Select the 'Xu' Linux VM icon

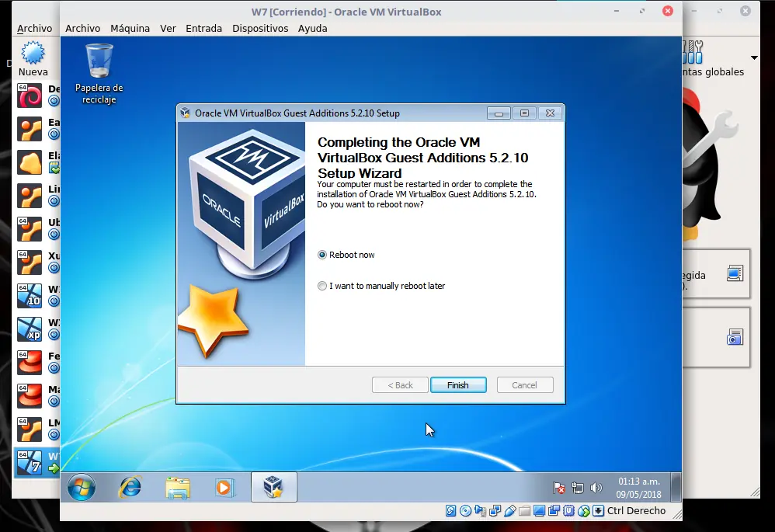tap(30, 263)
